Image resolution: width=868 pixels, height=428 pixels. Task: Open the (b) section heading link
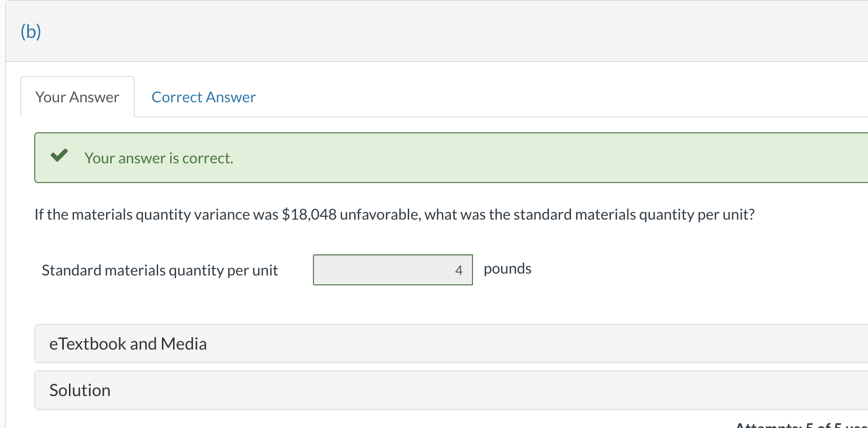click(30, 31)
